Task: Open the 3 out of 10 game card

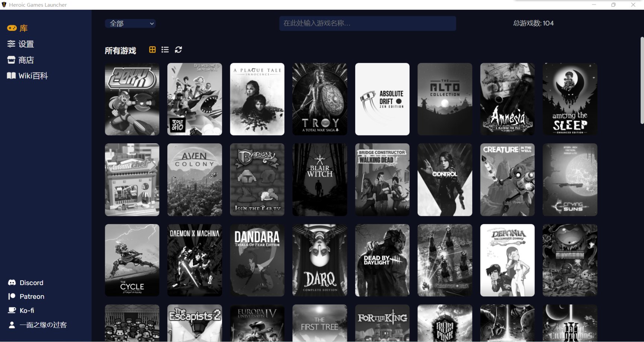Action: coord(195,99)
